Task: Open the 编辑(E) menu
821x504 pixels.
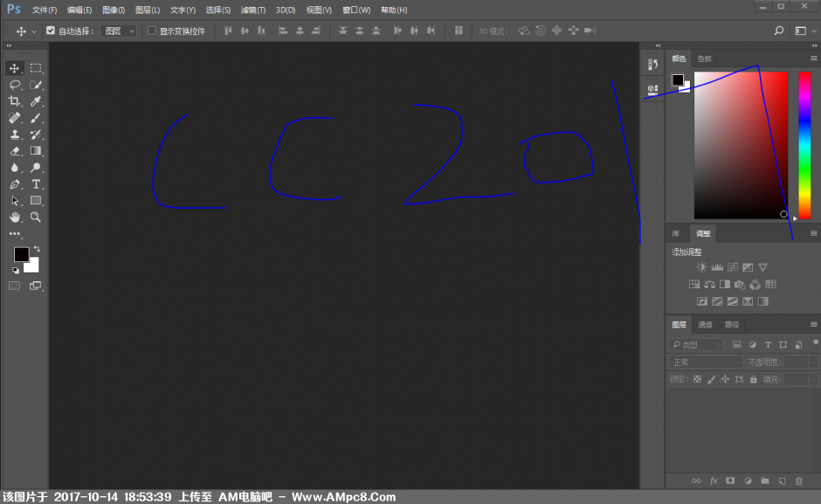Action: pos(79,10)
